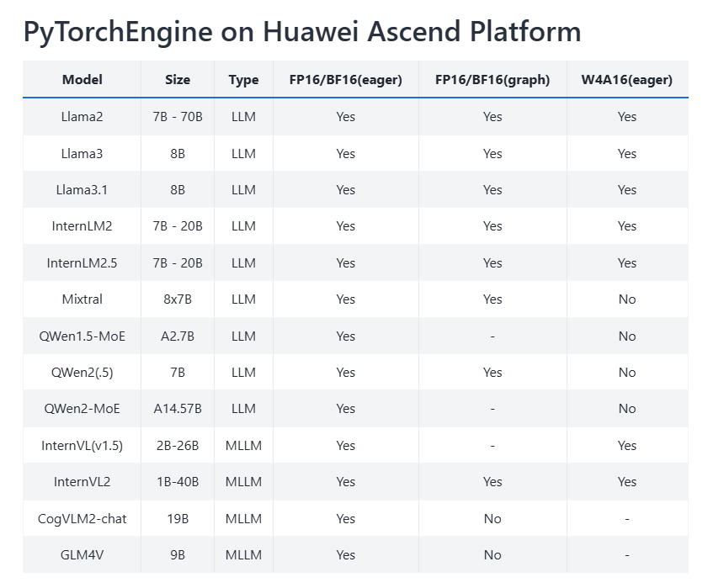
Task: Click W4A16 No value for QWen1.5-MoE
Action: (x=626, y=336)
